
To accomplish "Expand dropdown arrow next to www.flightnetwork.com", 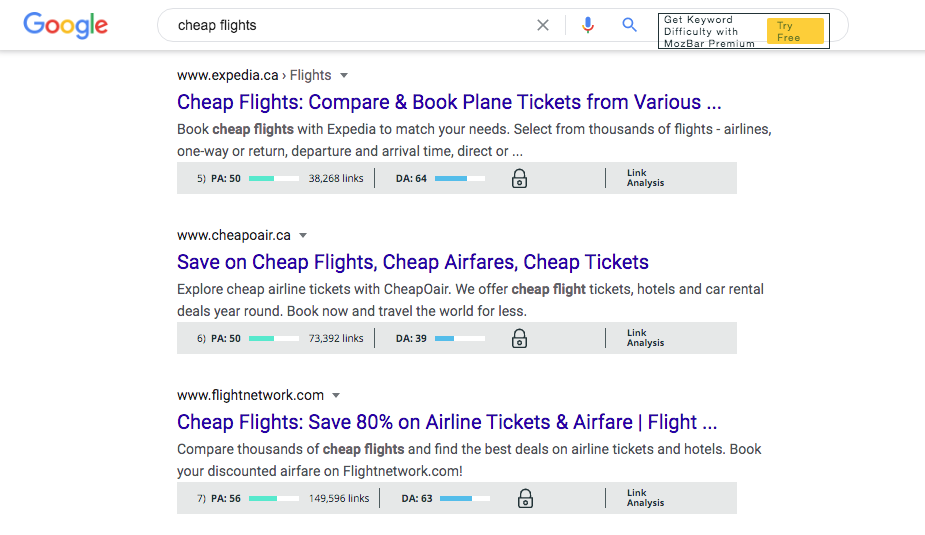I will 336,395.
